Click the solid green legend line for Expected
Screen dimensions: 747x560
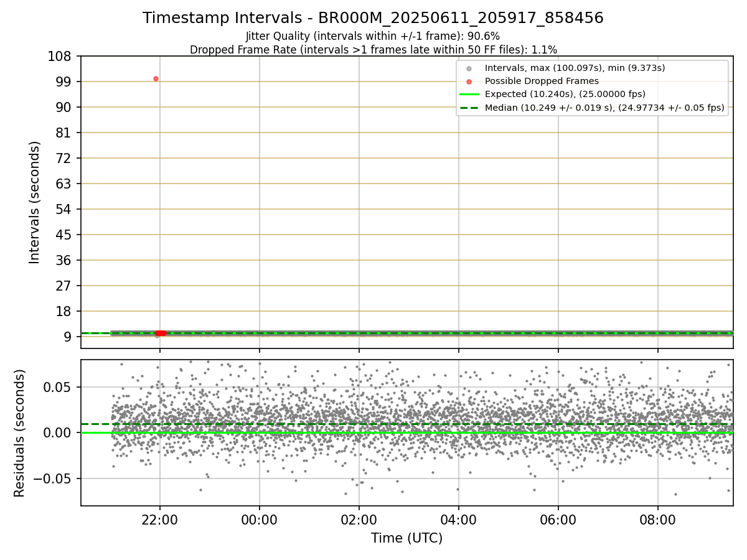tap(469, 95)
